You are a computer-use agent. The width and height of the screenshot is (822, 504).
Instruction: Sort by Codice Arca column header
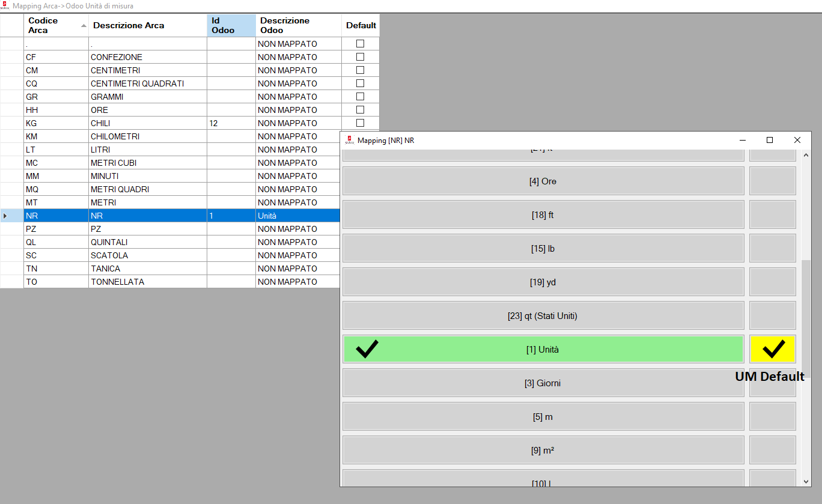[54, 25]
